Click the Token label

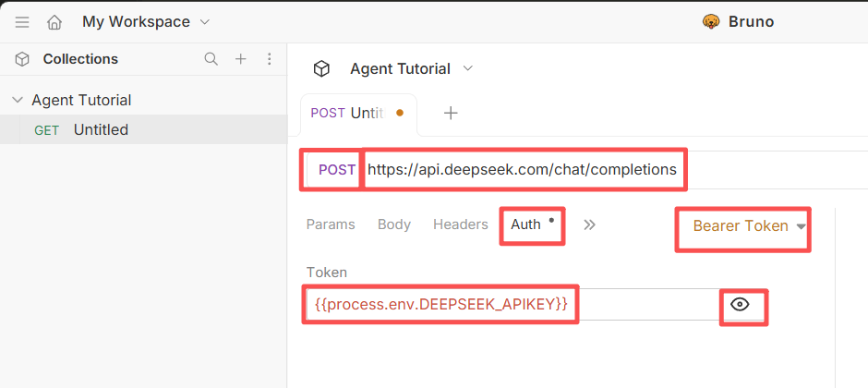[x=327, y=273]
